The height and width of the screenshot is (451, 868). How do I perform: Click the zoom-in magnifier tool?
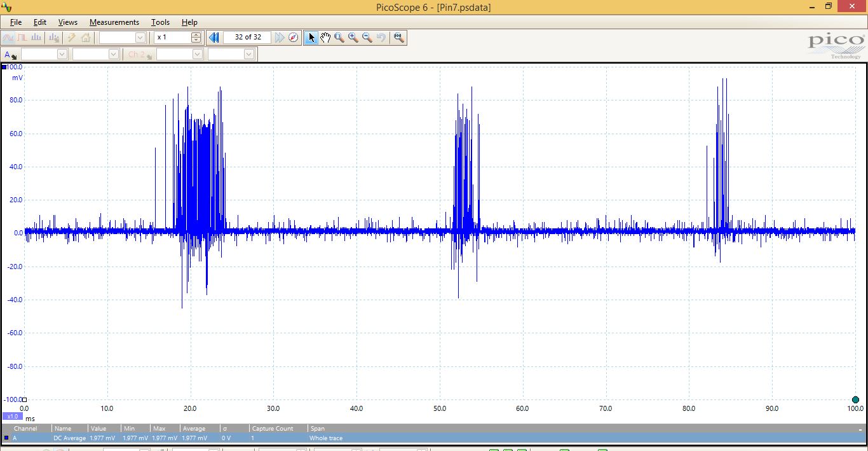[x=353, y=38]
